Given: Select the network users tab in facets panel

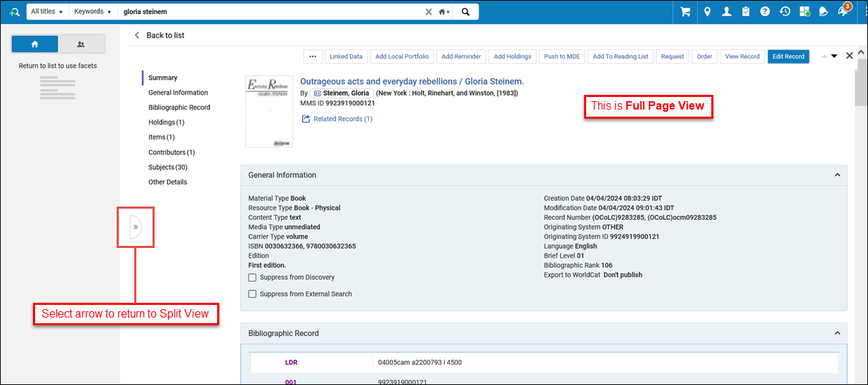Looking at the screenshot, I should click(82, 44).
